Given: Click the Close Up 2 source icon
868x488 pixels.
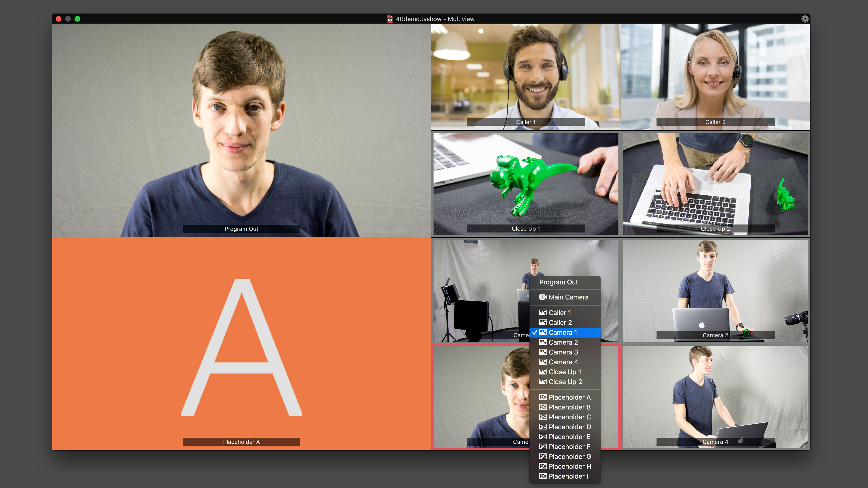Looking at the screenshot, I should pyautogui.click(x=542, y=382).
